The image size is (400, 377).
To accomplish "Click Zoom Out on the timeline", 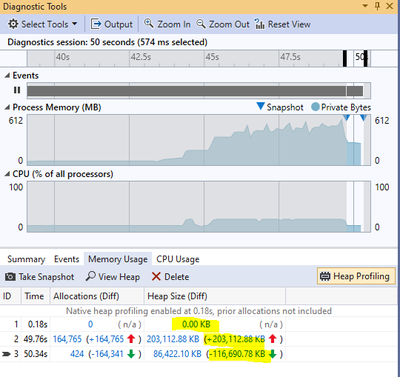I will (x=223, y=24).
